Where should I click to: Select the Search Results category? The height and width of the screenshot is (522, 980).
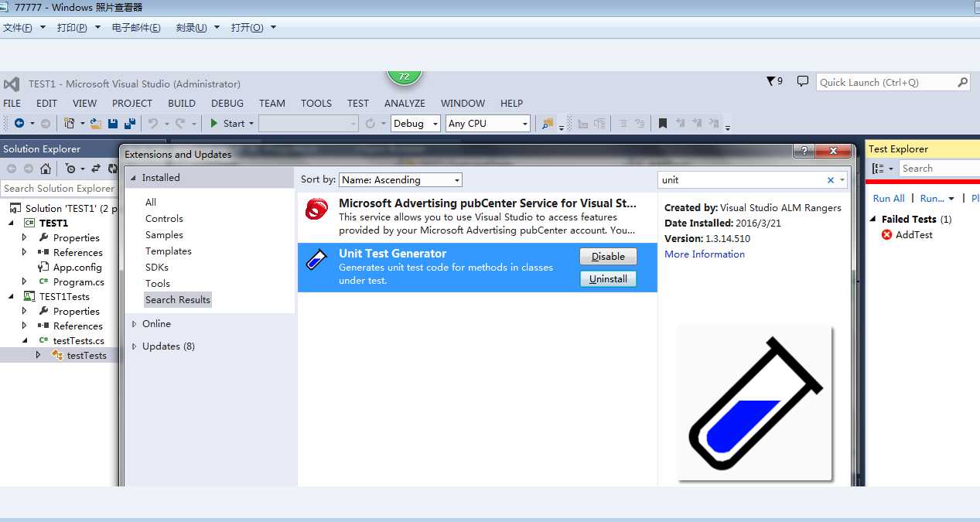tap(178, 299)
